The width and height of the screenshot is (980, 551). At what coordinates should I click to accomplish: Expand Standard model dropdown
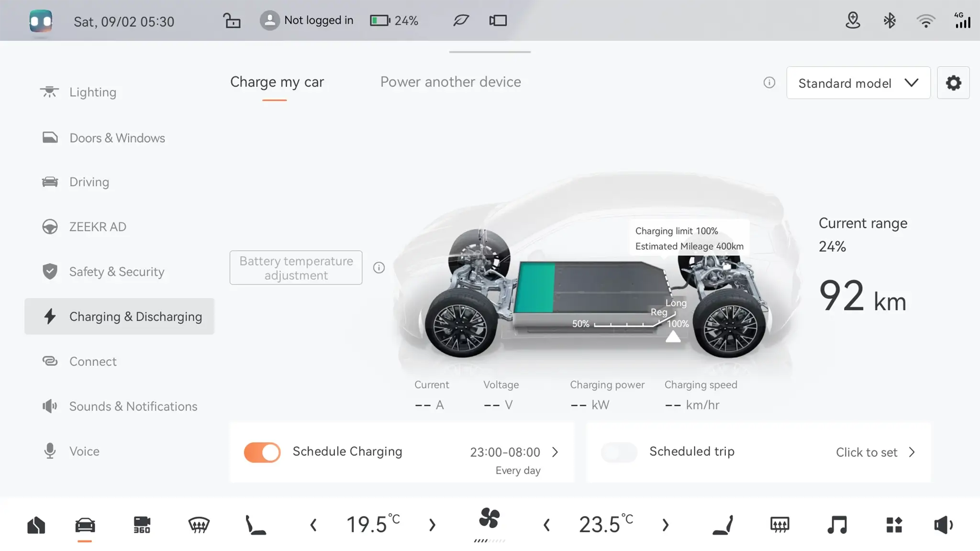click(858, 82)
